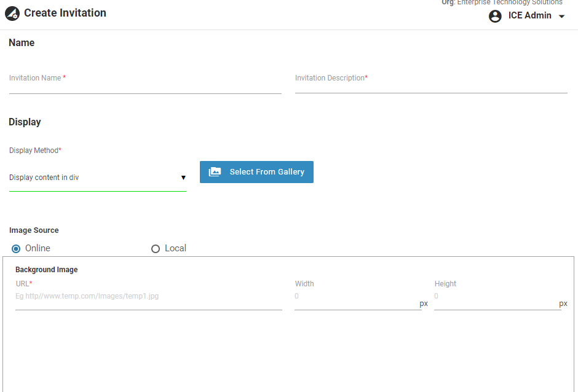Screen dimensions: 578x392
Task: Click the Org Enterprise Technology Solutions text
Action: 502,2
